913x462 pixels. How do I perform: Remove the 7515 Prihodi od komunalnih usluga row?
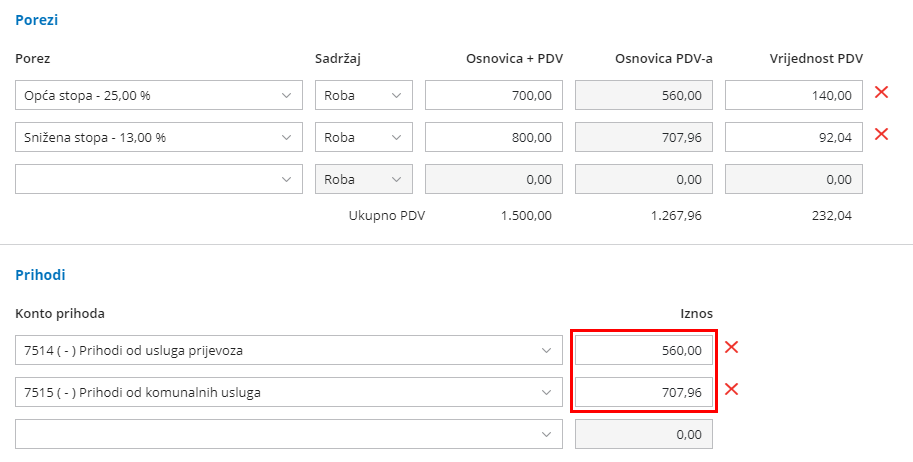click(731, 389)
